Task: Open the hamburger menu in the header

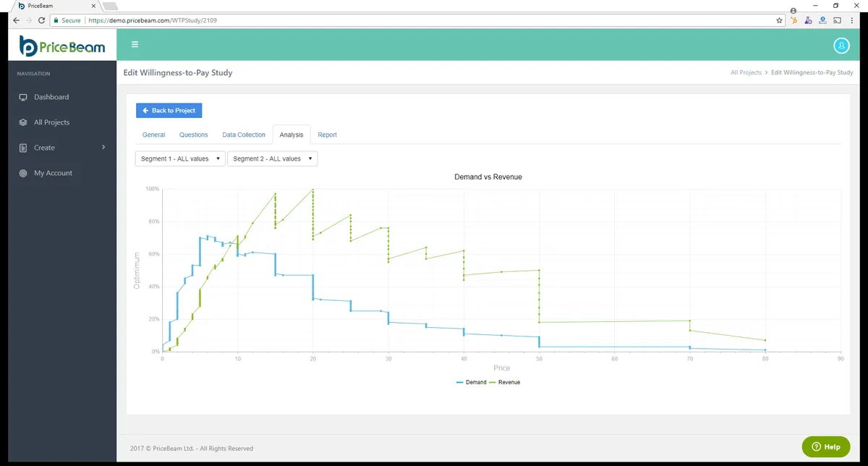Action: click(135, 45)
